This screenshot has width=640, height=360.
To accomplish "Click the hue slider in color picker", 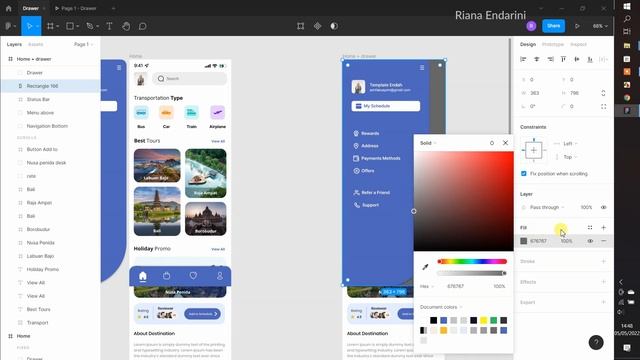I will (x=472, y=261).
